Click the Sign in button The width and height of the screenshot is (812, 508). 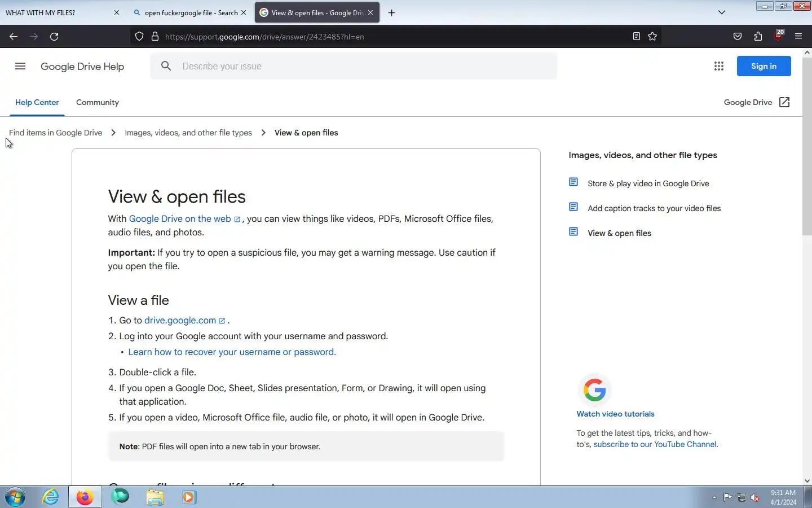coord(764,66)
